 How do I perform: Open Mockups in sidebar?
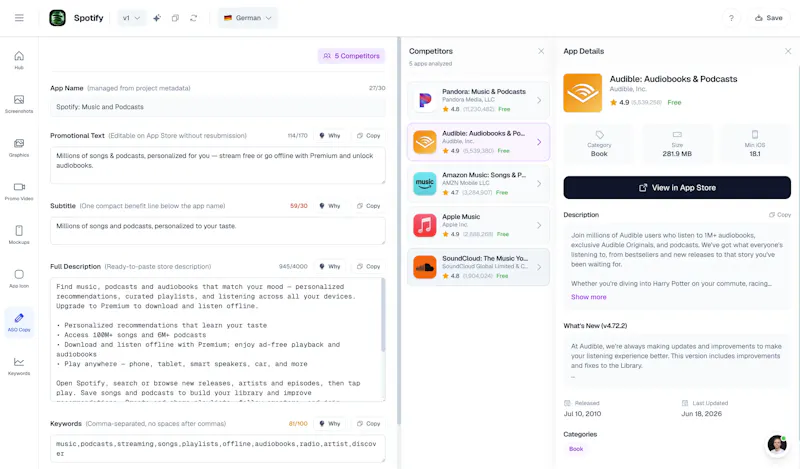[x=19, y=235]
